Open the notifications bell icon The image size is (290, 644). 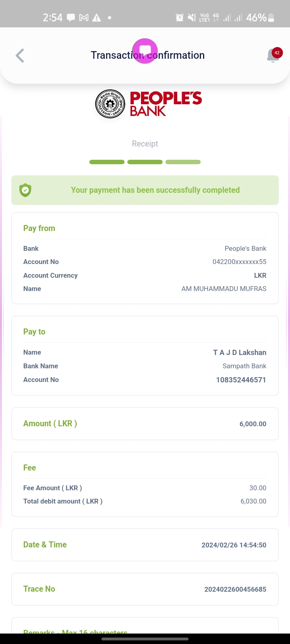[272, 56]
